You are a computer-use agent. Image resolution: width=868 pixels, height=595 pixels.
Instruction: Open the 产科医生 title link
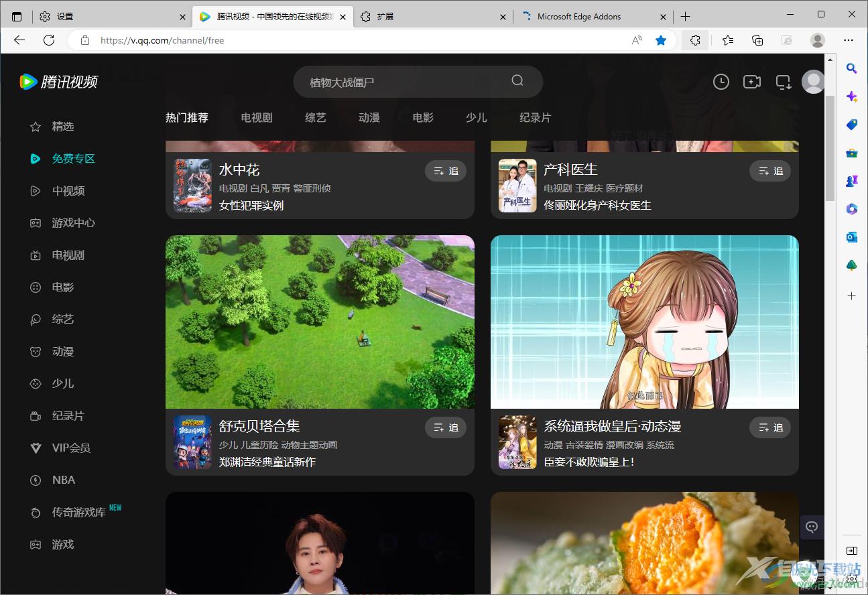(570, 170)
